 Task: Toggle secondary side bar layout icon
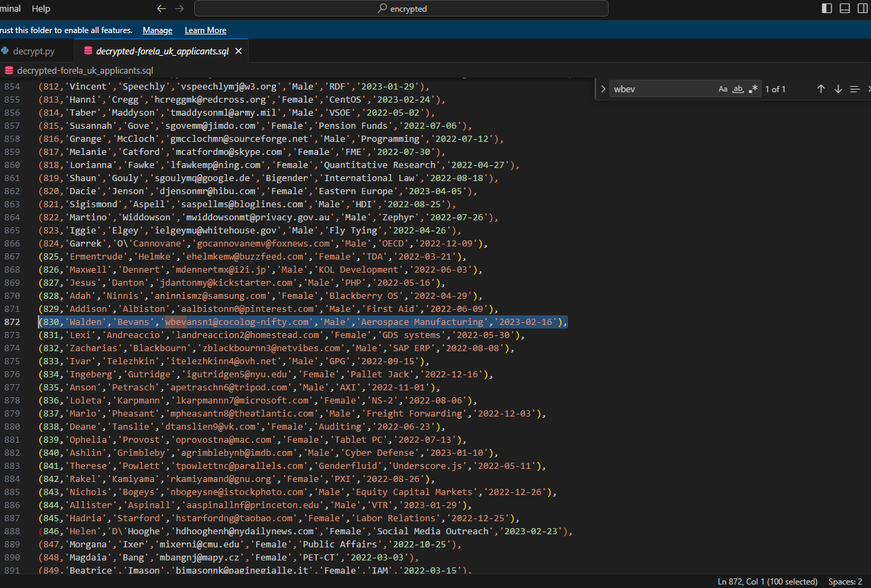[862, 8]
